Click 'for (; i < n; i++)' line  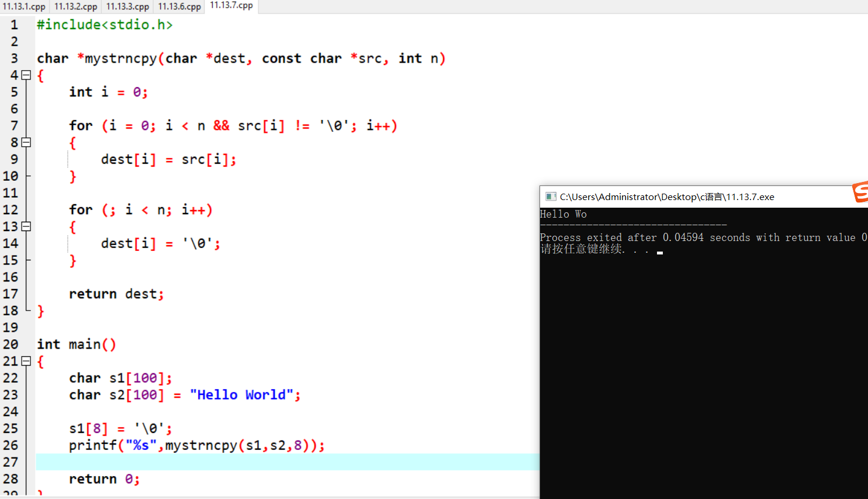(x=140, y=209)
